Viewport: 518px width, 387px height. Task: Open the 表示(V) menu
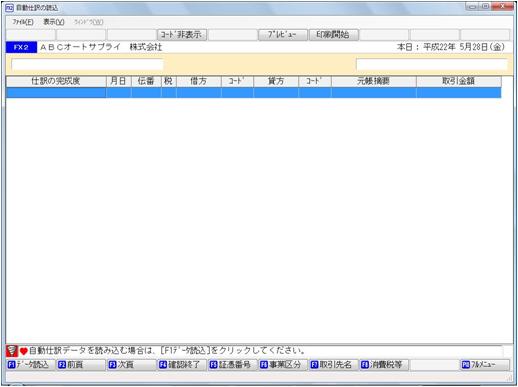coord(54,22)
